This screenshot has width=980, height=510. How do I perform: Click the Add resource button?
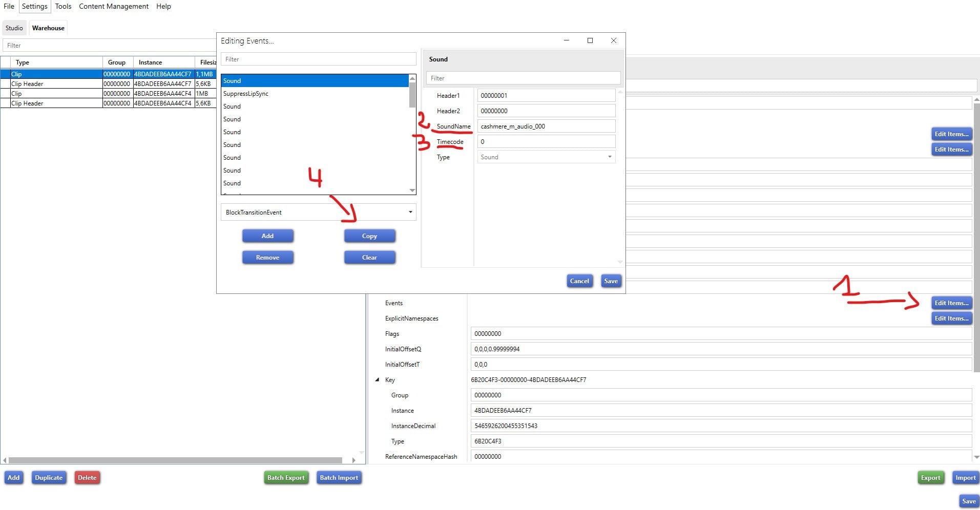click(x=14, y=478)
